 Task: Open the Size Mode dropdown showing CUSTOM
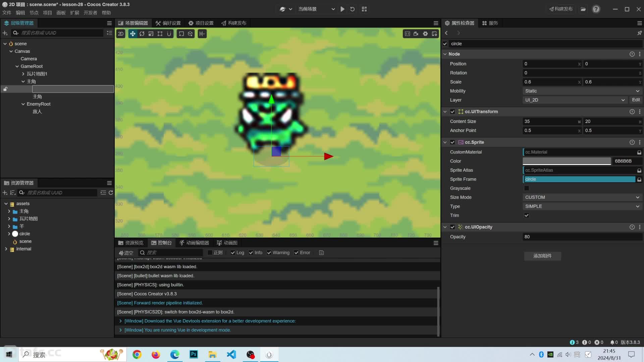tap(582, 197)
